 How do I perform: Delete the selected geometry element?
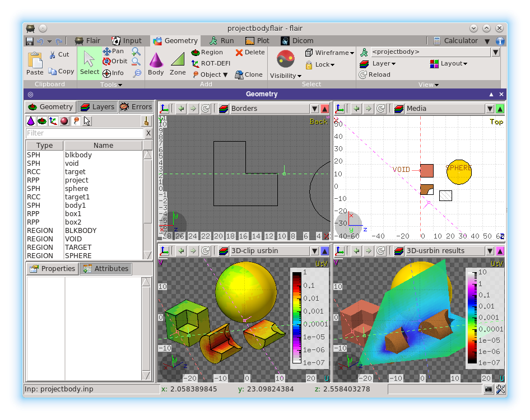(x=249, y=52)
